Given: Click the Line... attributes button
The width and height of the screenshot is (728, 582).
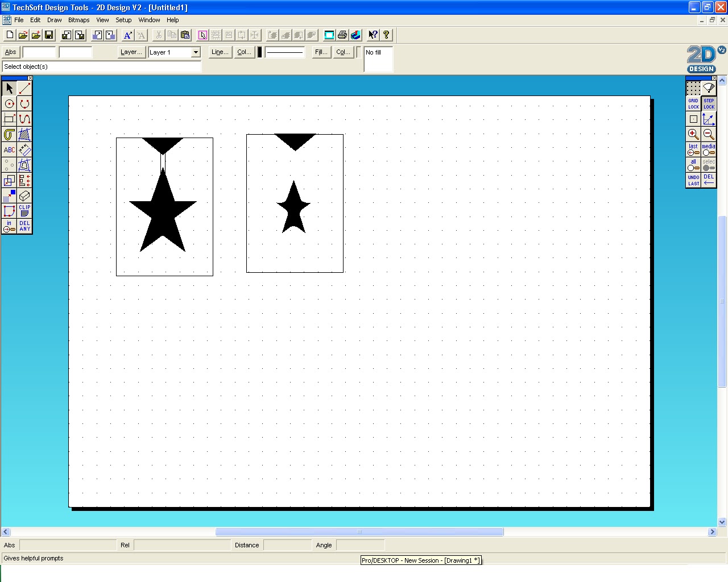Looking at the screenshot, I should pos(220,52).
